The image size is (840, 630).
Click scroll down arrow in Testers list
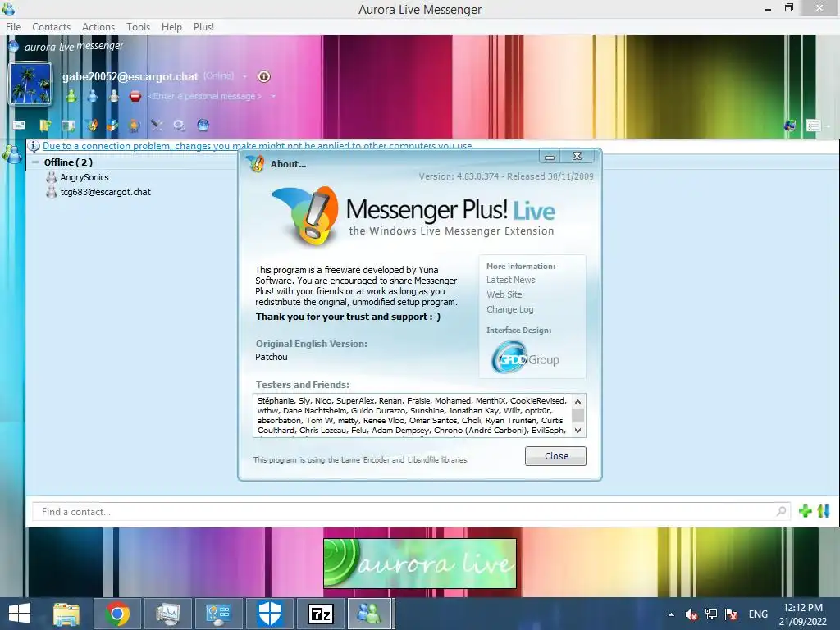coord(577,430)
